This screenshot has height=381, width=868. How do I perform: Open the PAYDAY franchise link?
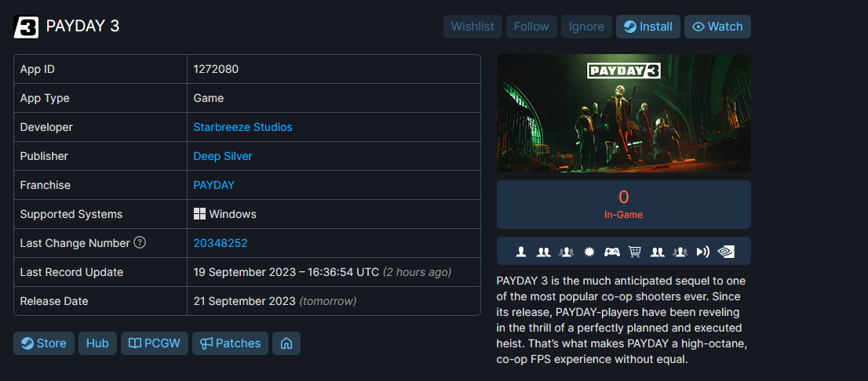pyautogui.click(x=213, y=185)
